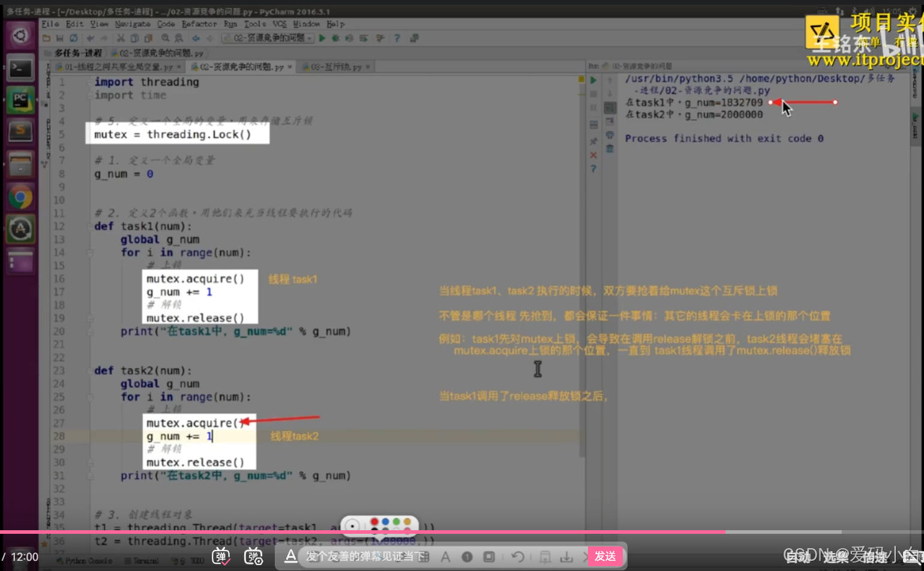Viewport: 924px width, 571px height.
Task: Click the Synchronize toolbar icon
Action: 73,38
